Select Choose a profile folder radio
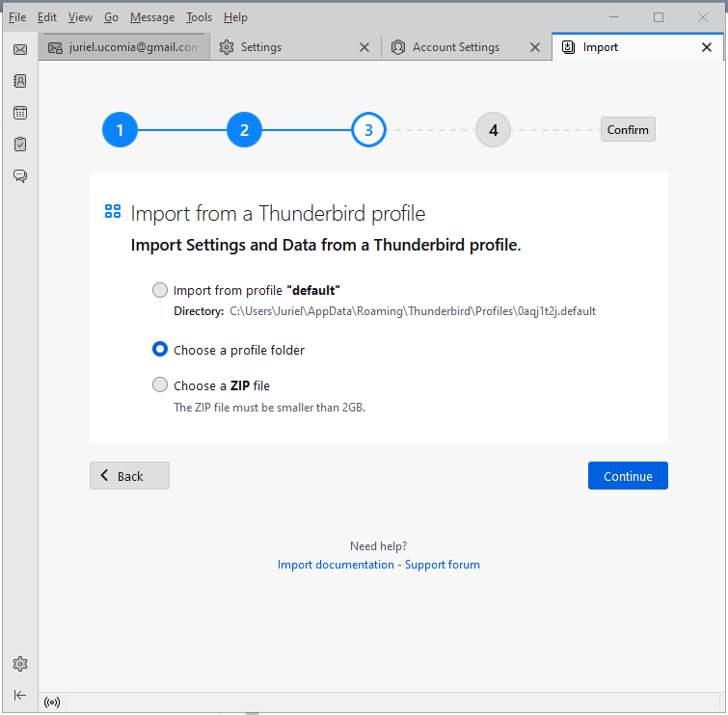728x715 pixels. (160, 349)
